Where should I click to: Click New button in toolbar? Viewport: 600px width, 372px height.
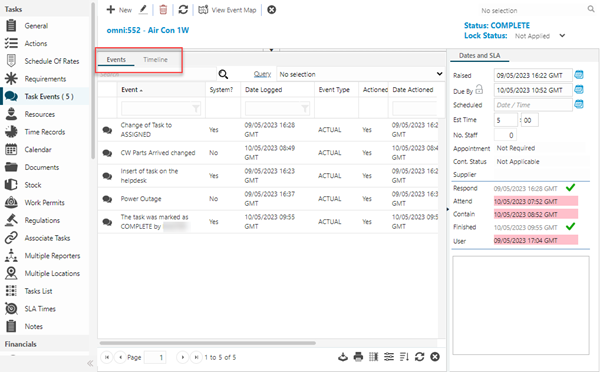point(119,10)
